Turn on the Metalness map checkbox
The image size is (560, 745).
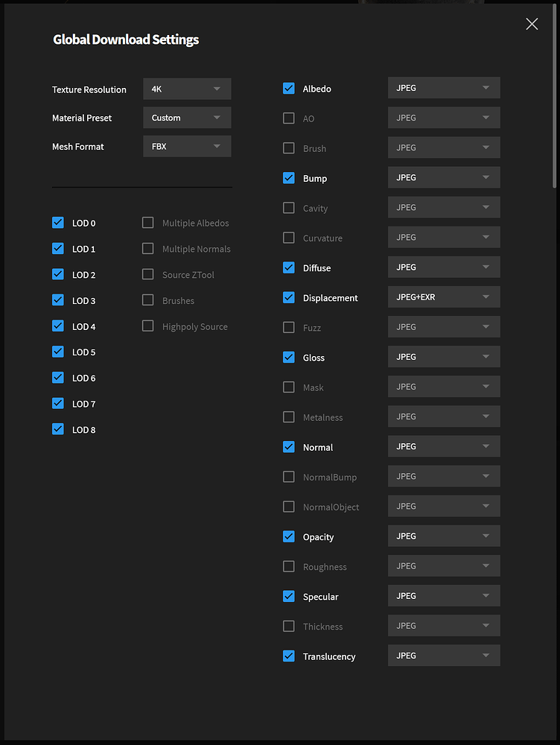coord(289,417)
